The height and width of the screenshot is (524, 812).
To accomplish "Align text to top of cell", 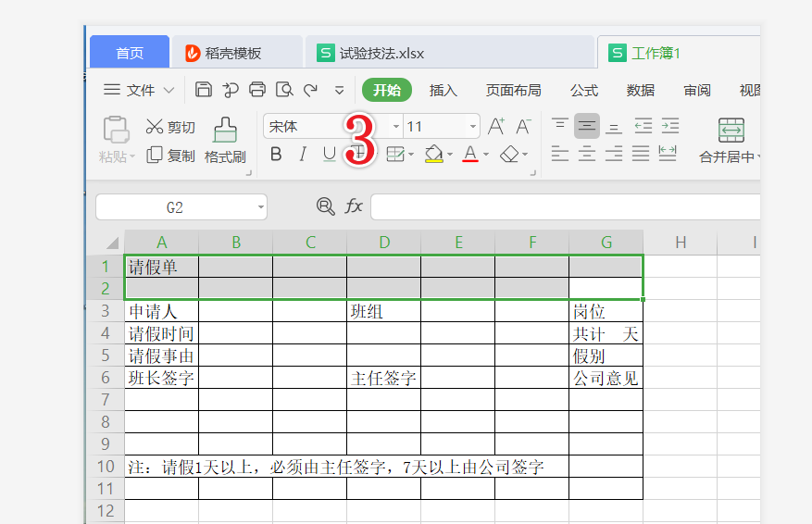I will [560, 126].
